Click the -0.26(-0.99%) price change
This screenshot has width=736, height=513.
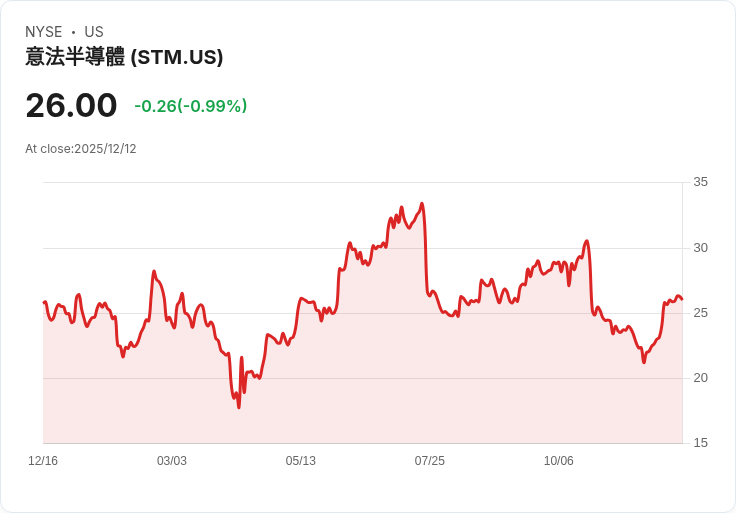point(190,106)
